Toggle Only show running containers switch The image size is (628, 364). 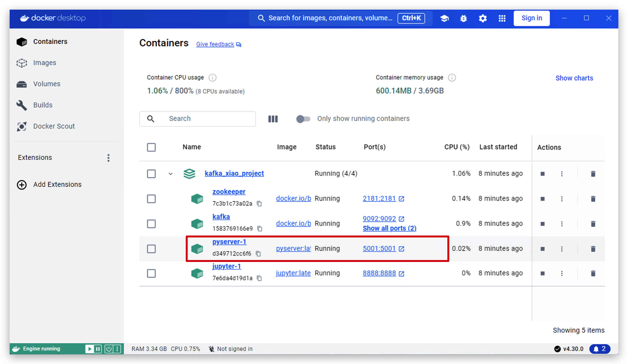click(303, 119)
